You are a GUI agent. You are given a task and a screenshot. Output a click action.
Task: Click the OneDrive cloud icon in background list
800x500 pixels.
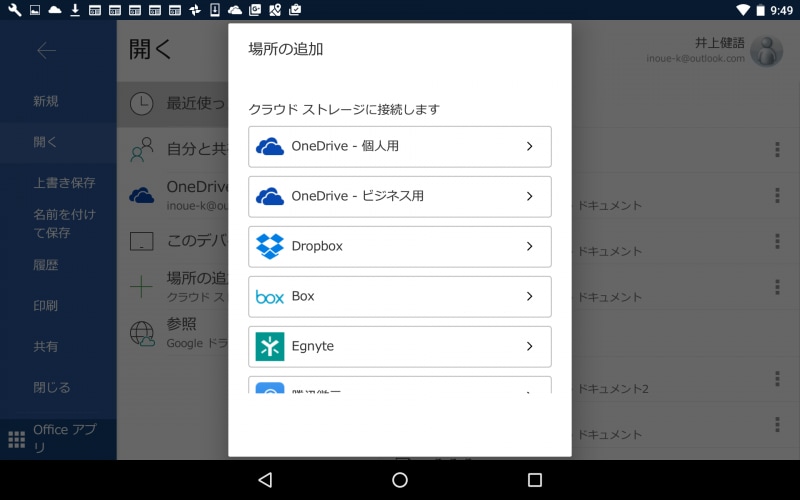coord(141,195)
